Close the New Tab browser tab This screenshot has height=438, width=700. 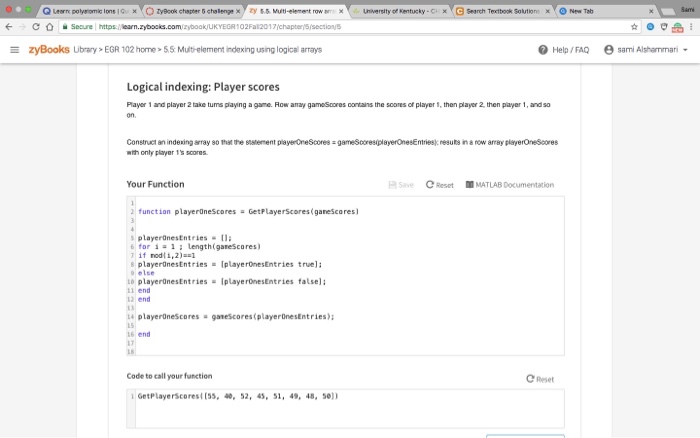651,11
